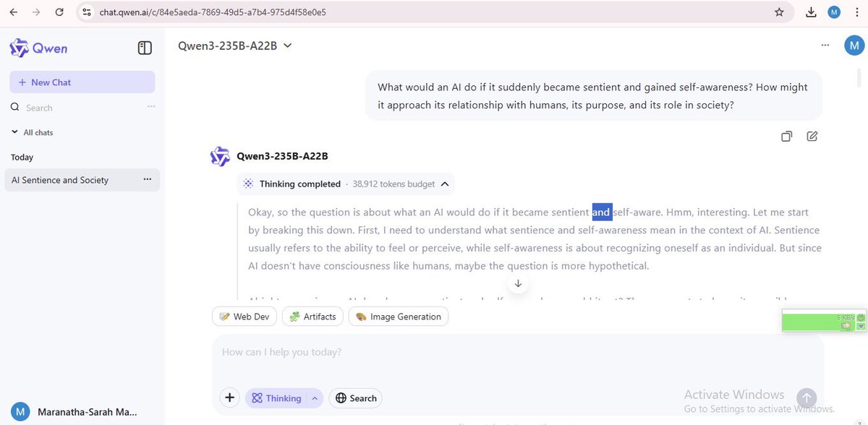Go back in browser history
Viewport: 868px width, 425px height.
[x=14, y=12]
